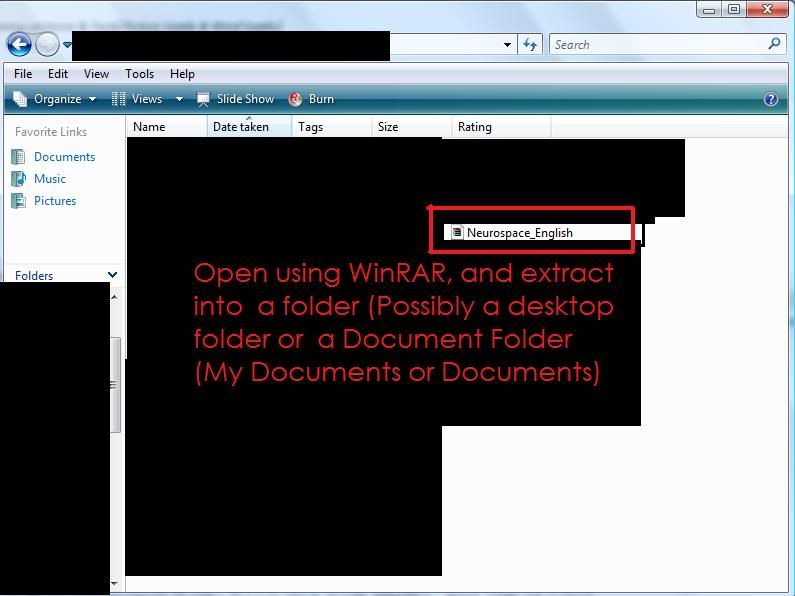Click the search magnifier icon
The width and height of the screenshot is (795, 596).
pyautogui.click(x=774, y=44)
